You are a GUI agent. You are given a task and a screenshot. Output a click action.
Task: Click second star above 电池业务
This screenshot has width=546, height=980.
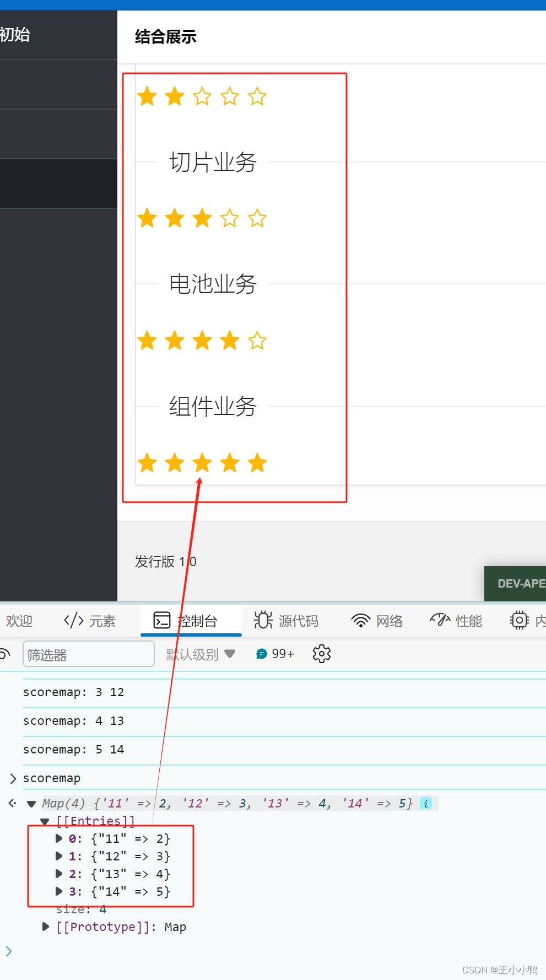point(175,218)
